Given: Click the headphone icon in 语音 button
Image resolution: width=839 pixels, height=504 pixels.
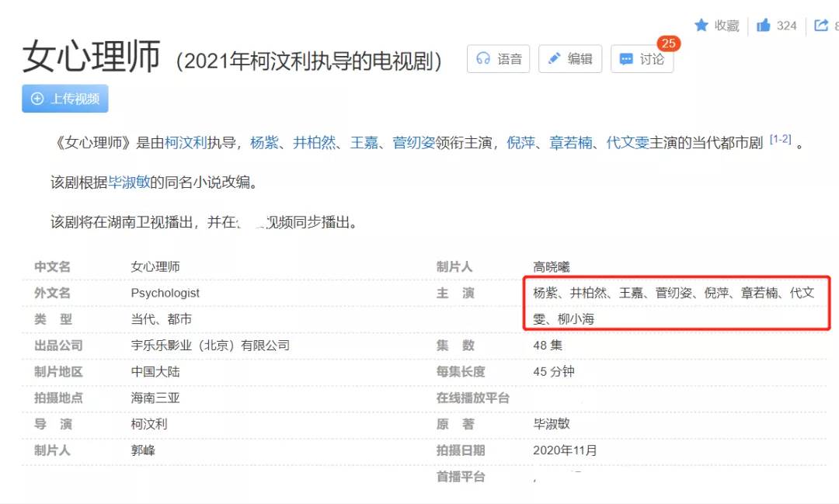Looking at the screenshot, I should click(x=483, y=59).
